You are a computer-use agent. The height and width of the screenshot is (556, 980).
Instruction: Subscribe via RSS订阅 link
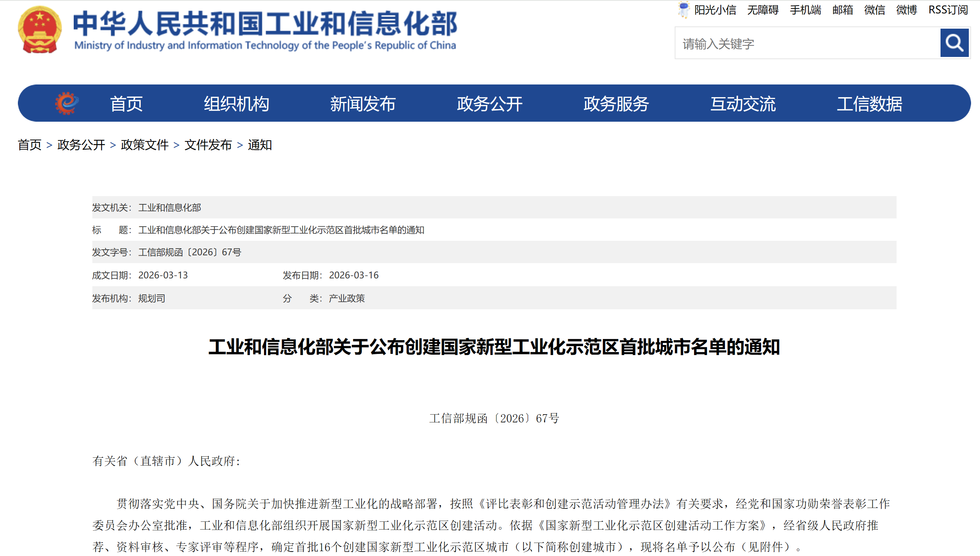pyautogui.click(x=948, y=10)
